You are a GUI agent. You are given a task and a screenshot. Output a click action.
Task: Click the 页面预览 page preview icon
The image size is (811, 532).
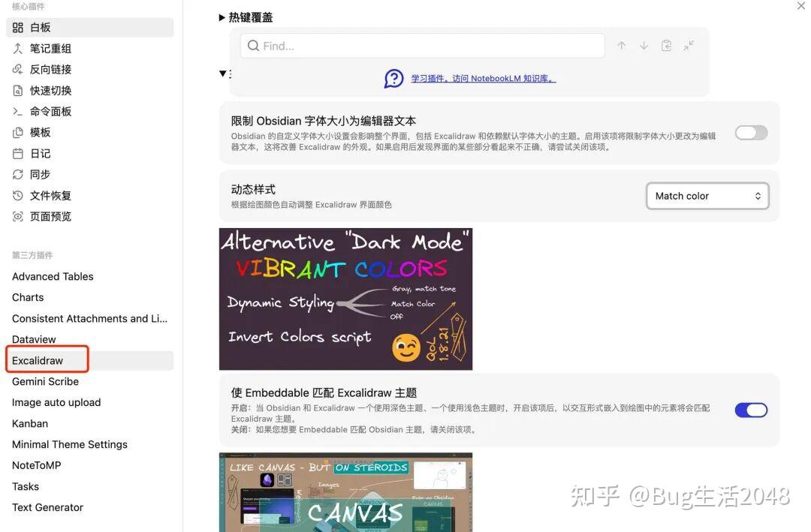point(17,217)
